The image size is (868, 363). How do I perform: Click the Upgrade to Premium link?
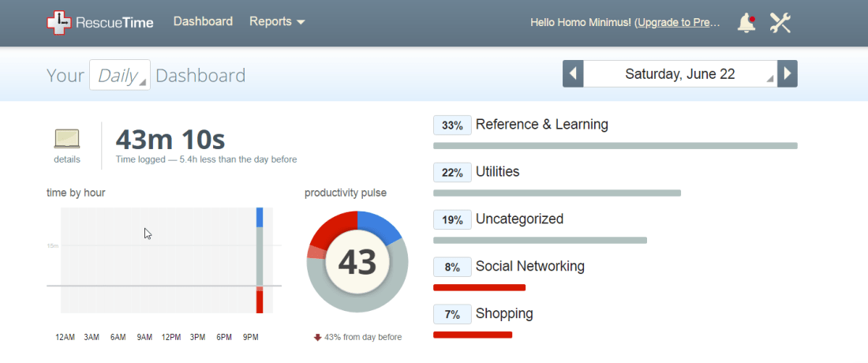[x=678, y=23]
